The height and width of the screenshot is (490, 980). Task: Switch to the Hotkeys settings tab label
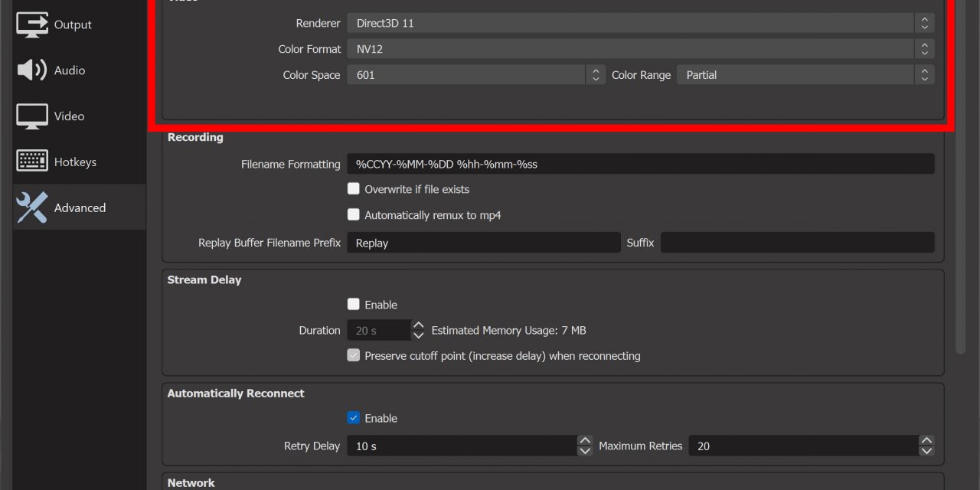coord(75,162)
